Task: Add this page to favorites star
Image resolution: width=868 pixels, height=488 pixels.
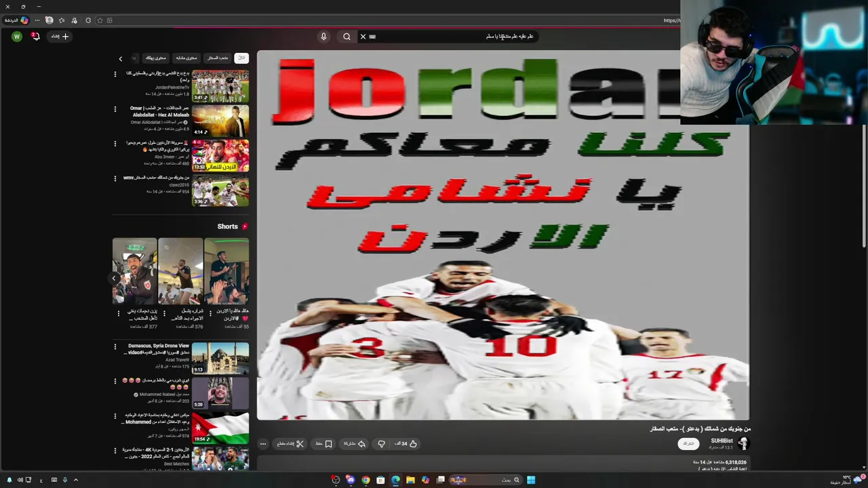Action: point(100,20)
